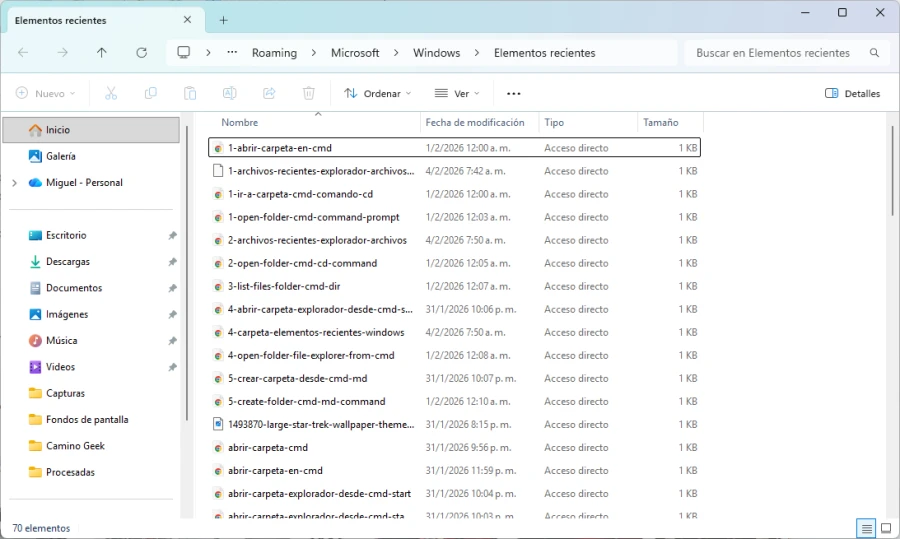Screen dimensions: 900x539
Task: Switch to large thumbnails view icon in status bar
Action: click(886, 528)
